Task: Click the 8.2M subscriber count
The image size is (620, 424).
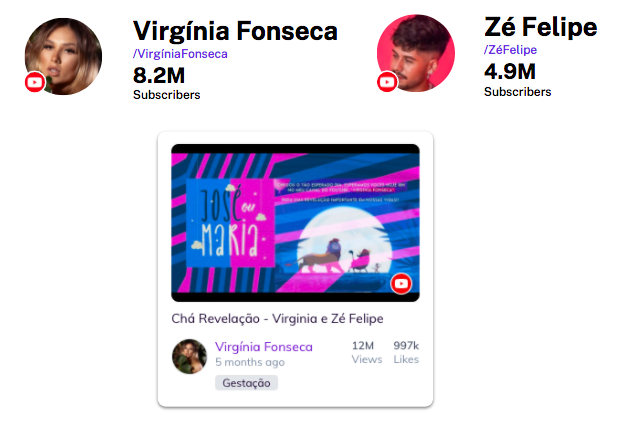Action: [159, 75]
